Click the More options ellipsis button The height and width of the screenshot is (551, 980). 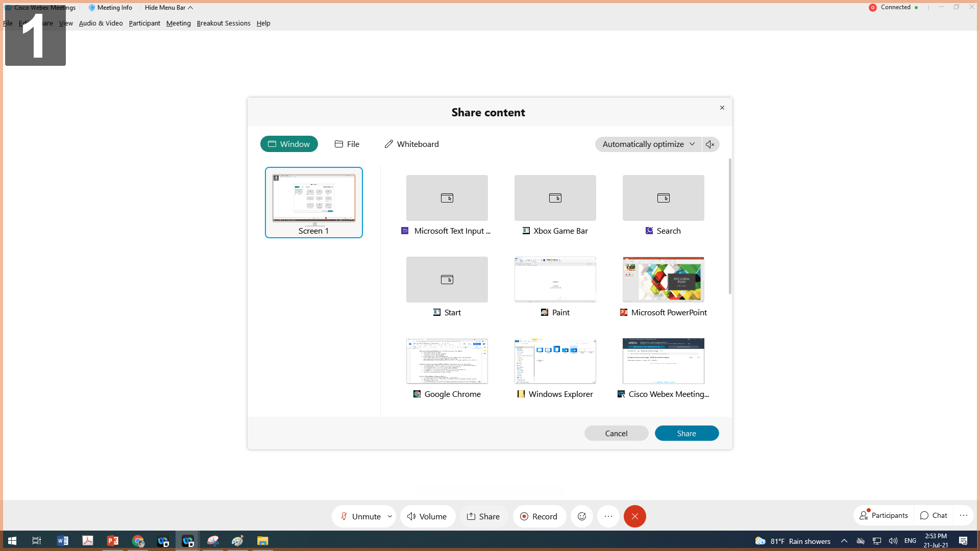pos(608,516)
